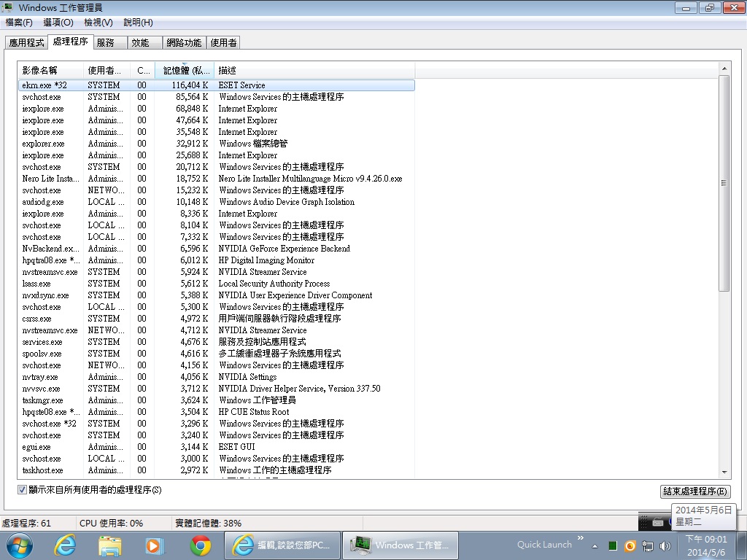Open the taskbar clock showing 下午 09:01
The height and width of the screenshot is (560, 747).
706,545
